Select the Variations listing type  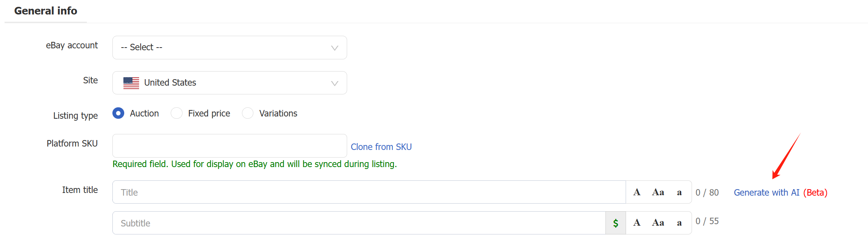(248, 113)
